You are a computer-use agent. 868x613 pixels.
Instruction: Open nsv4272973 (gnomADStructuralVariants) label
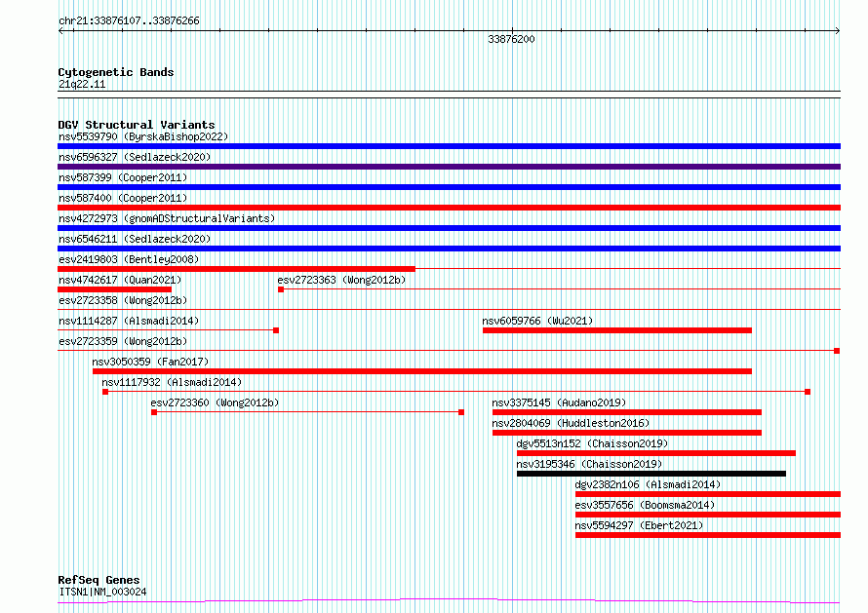pyautogui.click(x=167, y=218)
